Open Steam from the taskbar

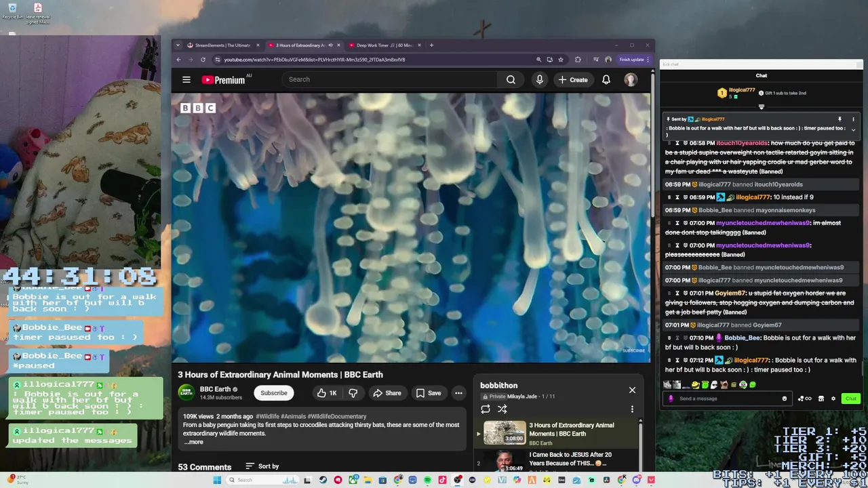(x=323, y=480)
